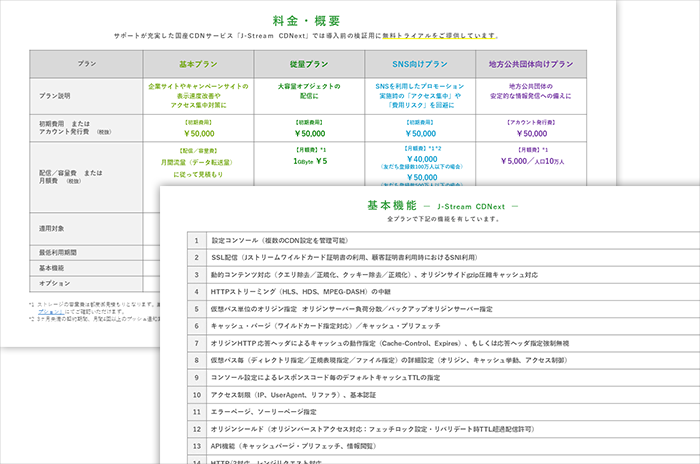This screenshot has width=700, height=464.
Task: Click the 企業サイトやキャンペーンサイト description cell
Action: pos(198,96)
